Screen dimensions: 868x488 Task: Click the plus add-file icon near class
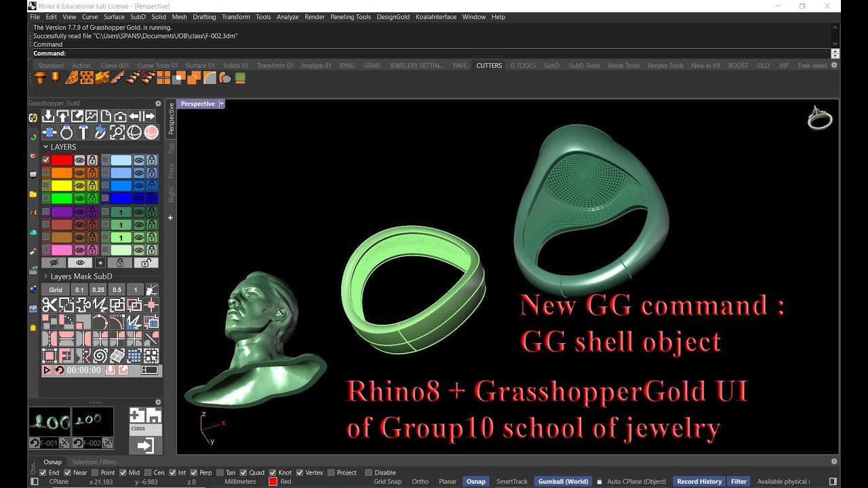coord(137,415)
